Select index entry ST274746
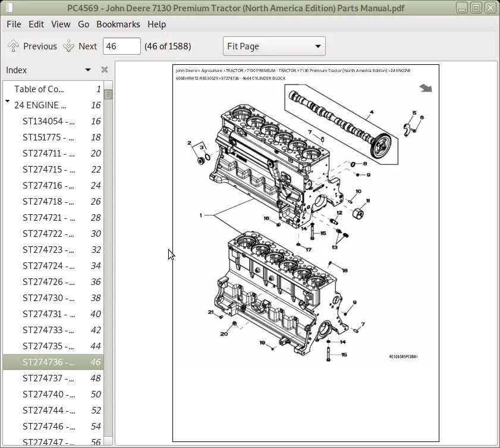The height and width of the screenshot is (448, 500). click(x=54, y=427)
